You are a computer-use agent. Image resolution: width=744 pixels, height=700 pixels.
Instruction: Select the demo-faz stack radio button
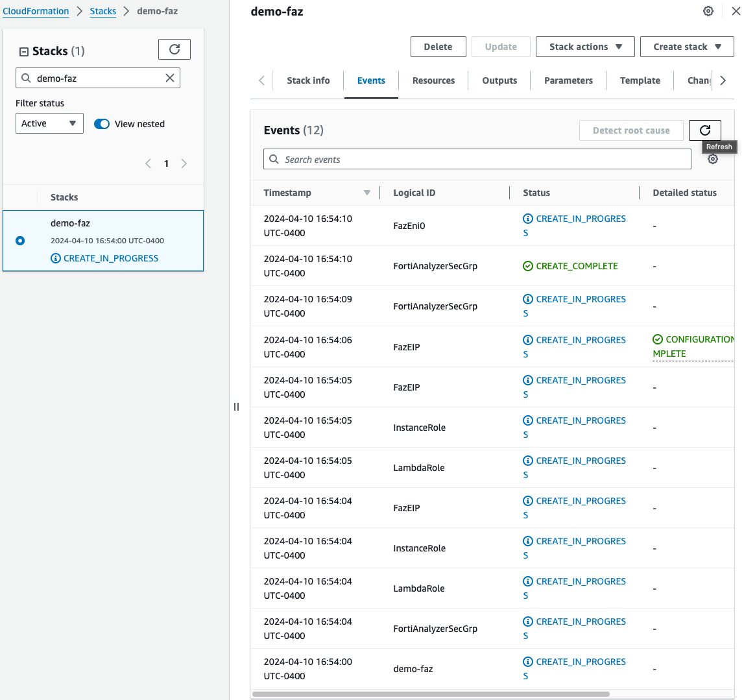pyautogui.click(x=20, y=241)
